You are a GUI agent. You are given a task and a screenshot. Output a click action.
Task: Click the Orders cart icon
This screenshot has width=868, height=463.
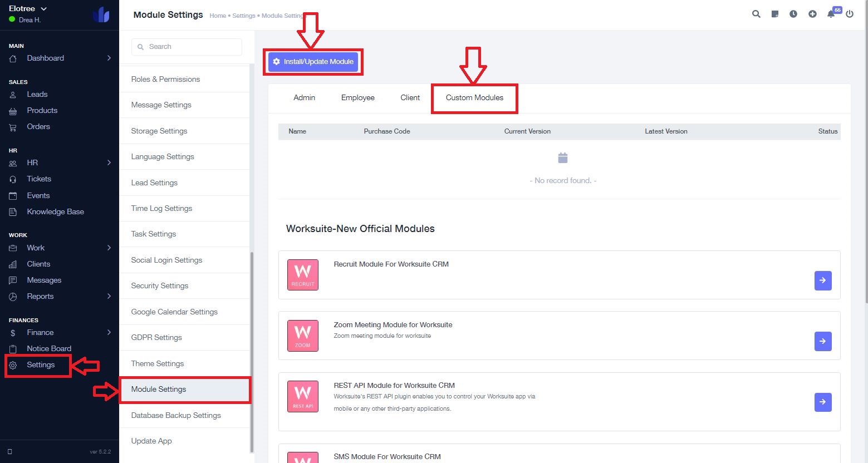click(x=13, y=127)
